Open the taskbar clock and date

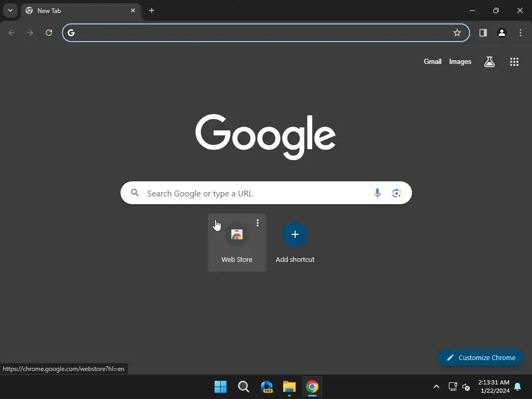(494, 387)
